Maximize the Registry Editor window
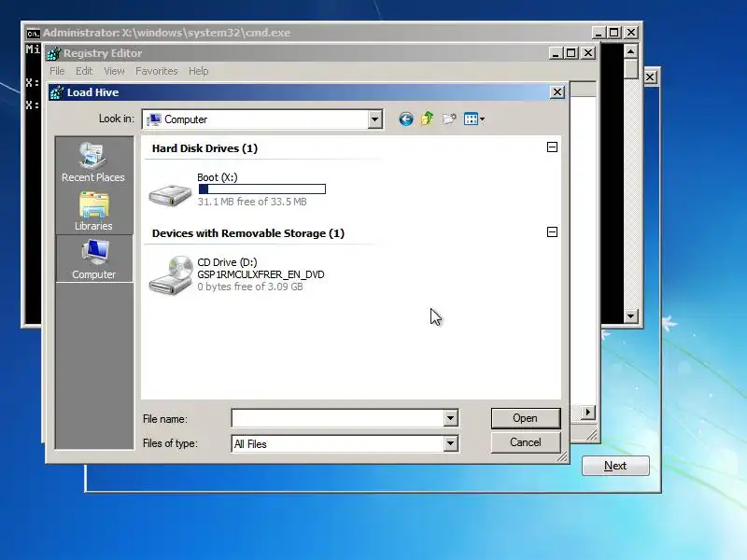The image size is (747, 560). (571, 53)
